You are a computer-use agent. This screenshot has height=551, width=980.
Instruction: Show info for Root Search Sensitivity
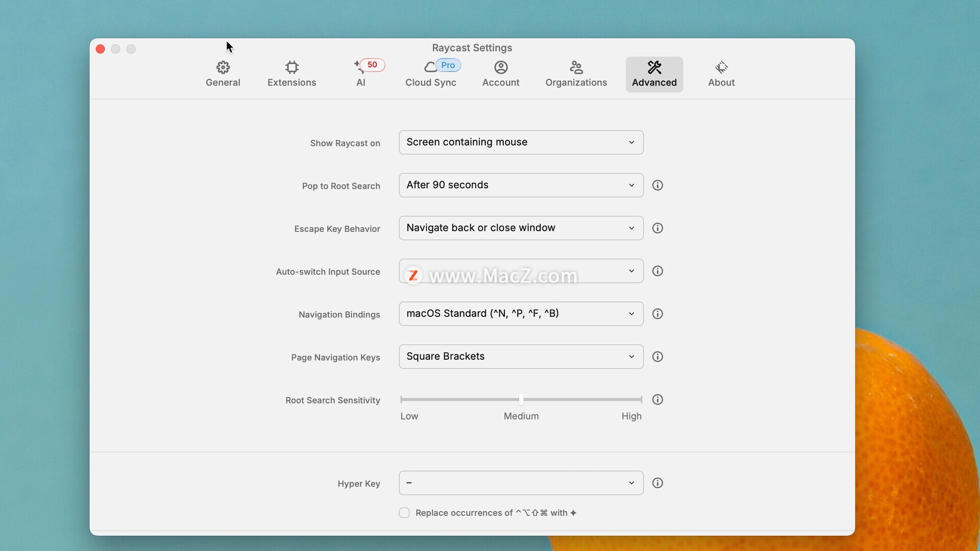(658, 399)
